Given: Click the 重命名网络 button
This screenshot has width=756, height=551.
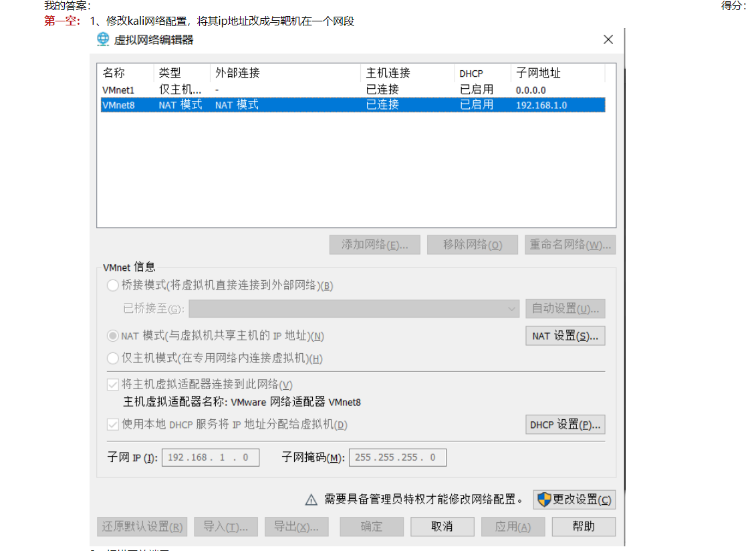Looking at the screenshot, I should 570,245.
